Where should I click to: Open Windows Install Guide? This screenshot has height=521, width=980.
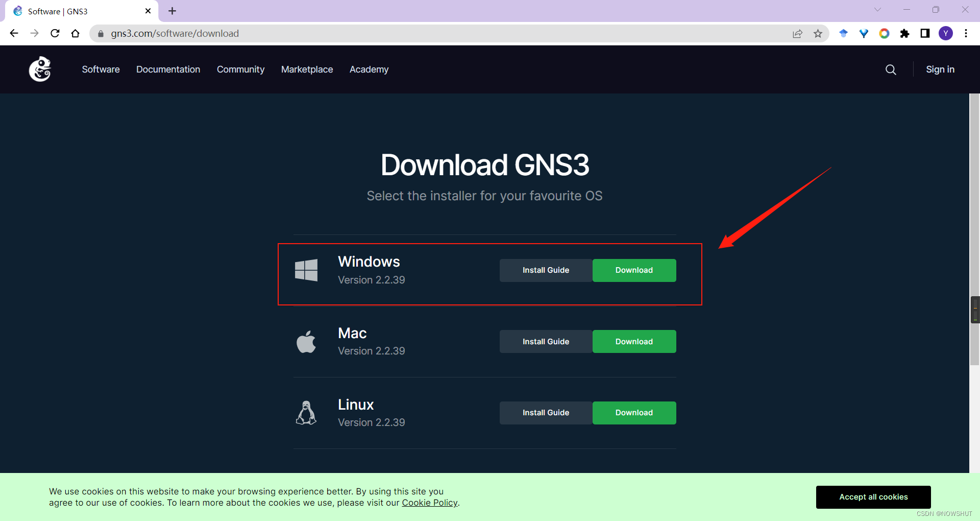click(x=546, y=270)
